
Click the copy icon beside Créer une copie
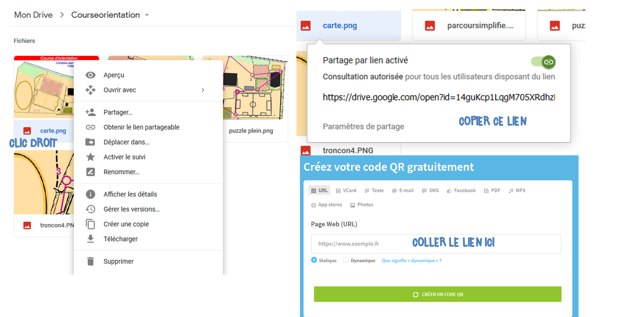[x=91, y=224]
